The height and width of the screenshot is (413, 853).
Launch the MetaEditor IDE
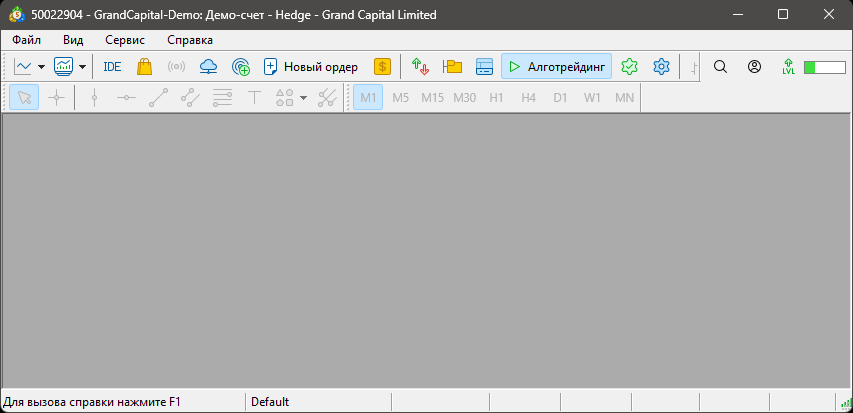[x=112, y=67]
